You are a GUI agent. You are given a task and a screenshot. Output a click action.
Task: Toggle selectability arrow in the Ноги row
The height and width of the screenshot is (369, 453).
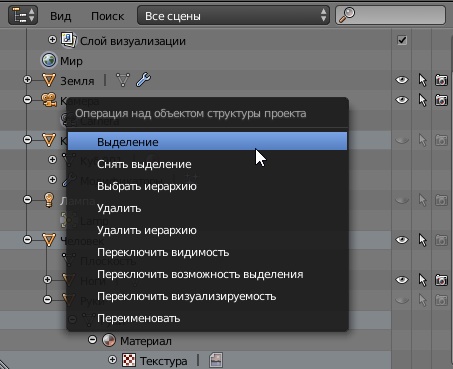(x=422, y=280)
